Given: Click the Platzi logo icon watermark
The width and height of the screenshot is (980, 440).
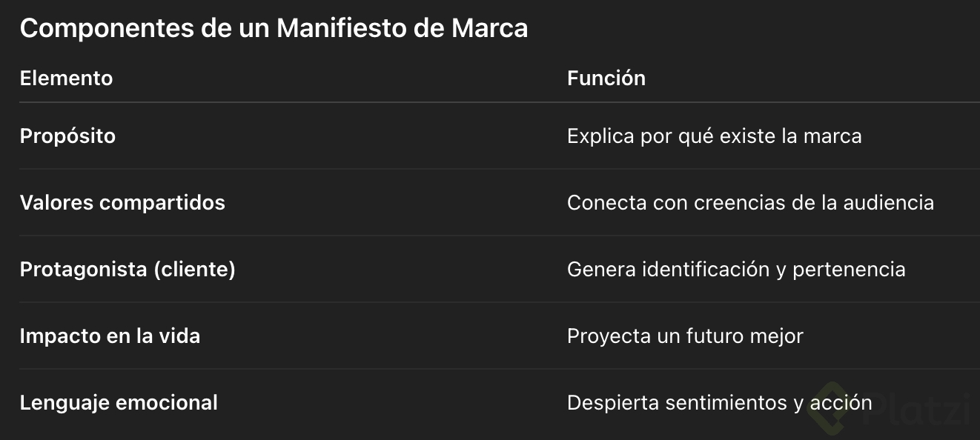Looking at the screenshot, I should pyautogui.click(x=832, y=407).
